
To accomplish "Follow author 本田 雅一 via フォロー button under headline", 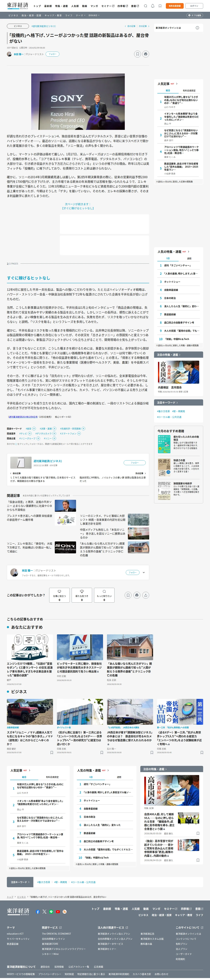I will click(53, 54).
